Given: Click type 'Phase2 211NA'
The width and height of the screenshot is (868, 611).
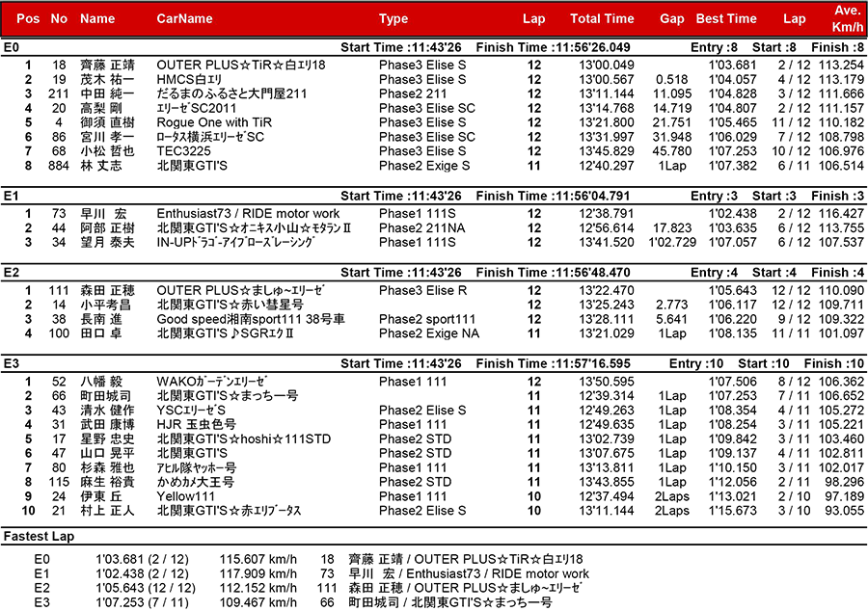Looking at the screenshot, I should (x=421, y=228).
